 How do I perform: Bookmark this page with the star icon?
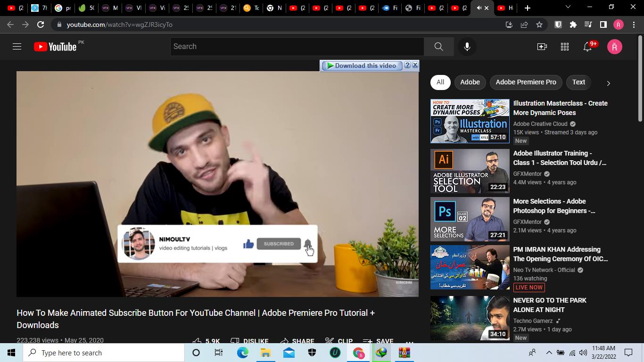(539, 25)
